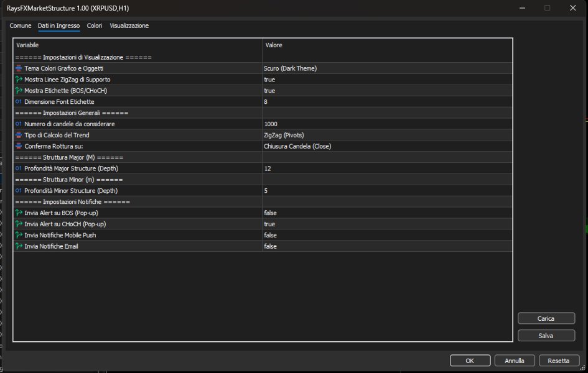This screenshot has width=588, height=373.
Task: Click integer icon beside Dimensione Font Etichette
Action: click(x=19, y=101)
